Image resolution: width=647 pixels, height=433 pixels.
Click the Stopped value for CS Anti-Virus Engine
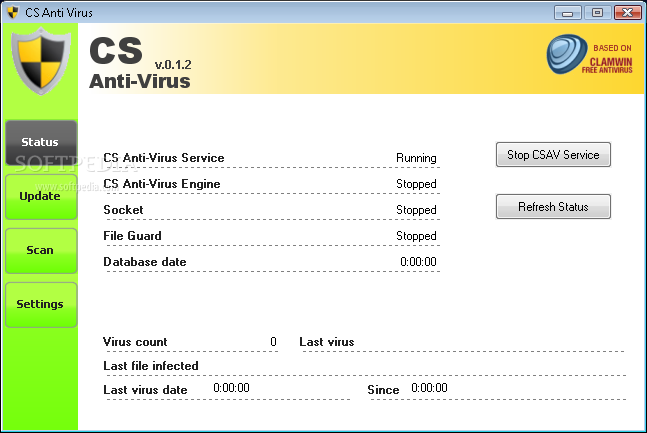coord(416,184)
